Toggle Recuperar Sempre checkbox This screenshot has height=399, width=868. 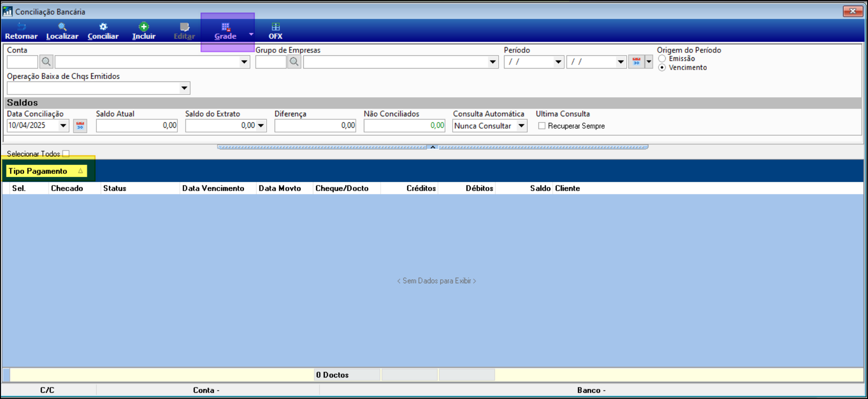[x=542, y=126]
